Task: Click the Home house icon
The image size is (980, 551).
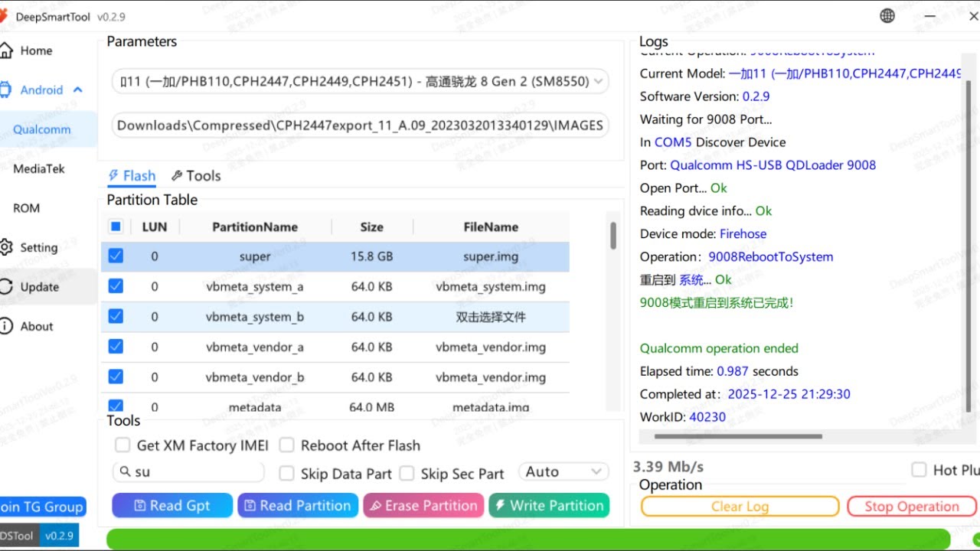Action: 6,51
